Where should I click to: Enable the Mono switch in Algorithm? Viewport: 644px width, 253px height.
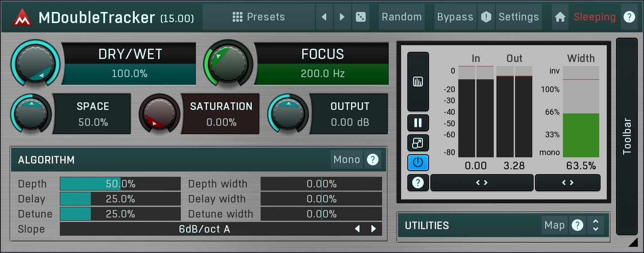[x=347, y=160]
